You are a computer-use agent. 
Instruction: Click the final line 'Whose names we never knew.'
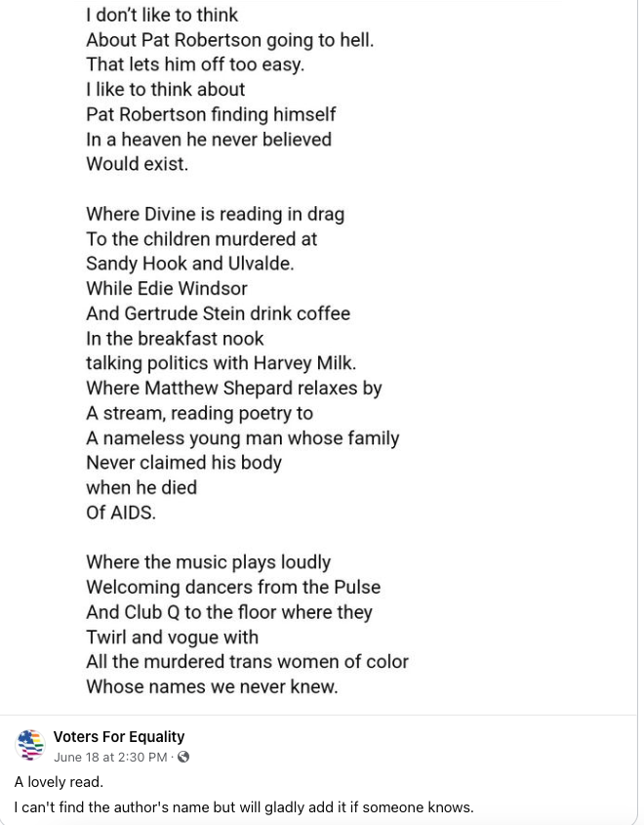[x=212, y=687]
